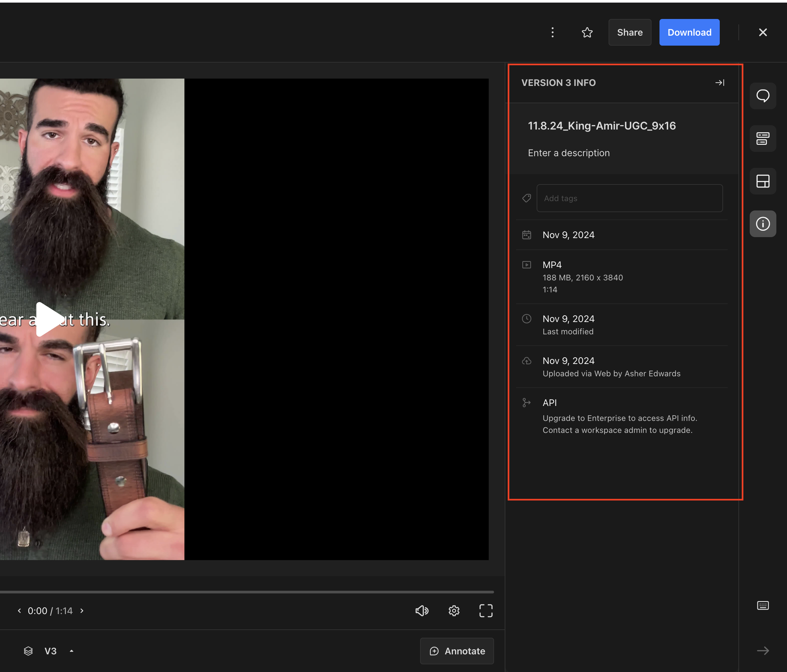The image size is (787, 672).
Task: Open the compare layout panel icon
Action: pyautogui.click(x=762, y=181)
